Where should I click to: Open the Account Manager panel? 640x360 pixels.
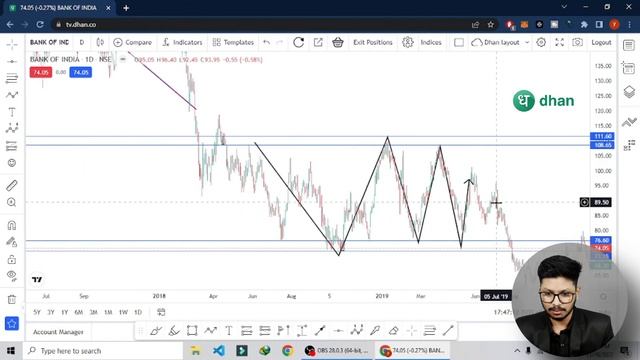(x=58, y=332)
